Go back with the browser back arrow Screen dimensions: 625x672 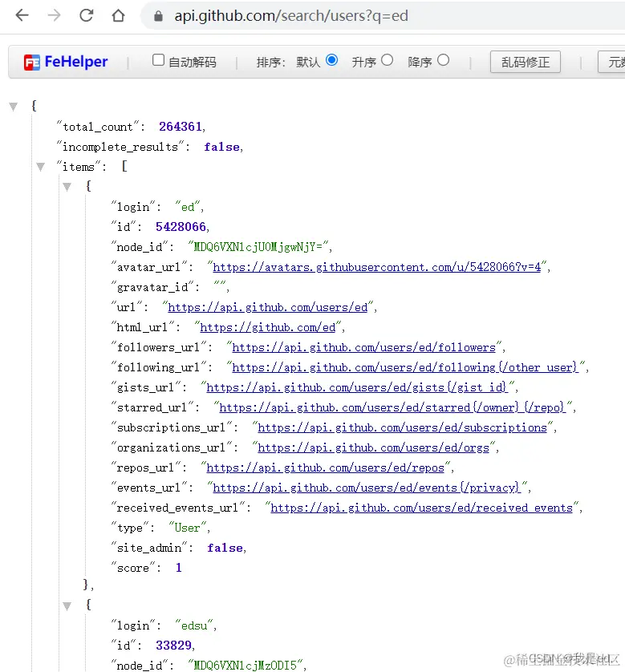tap(22, 15)
